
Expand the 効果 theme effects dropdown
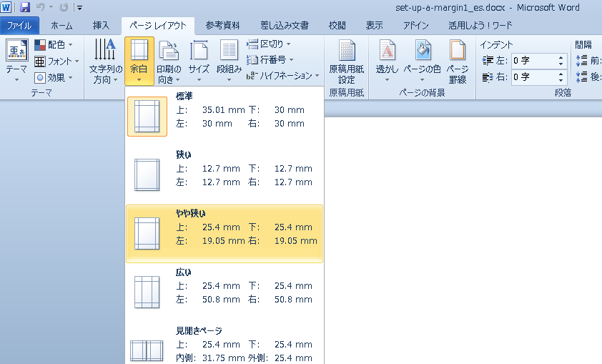tap(54, 78)
